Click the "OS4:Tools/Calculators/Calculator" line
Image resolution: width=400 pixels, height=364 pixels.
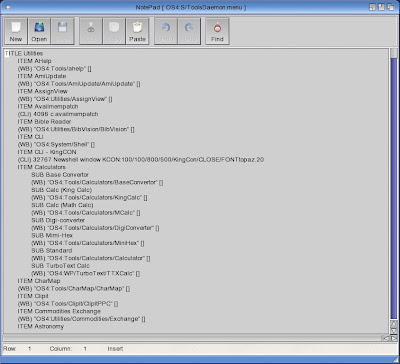tap(91, 258)
